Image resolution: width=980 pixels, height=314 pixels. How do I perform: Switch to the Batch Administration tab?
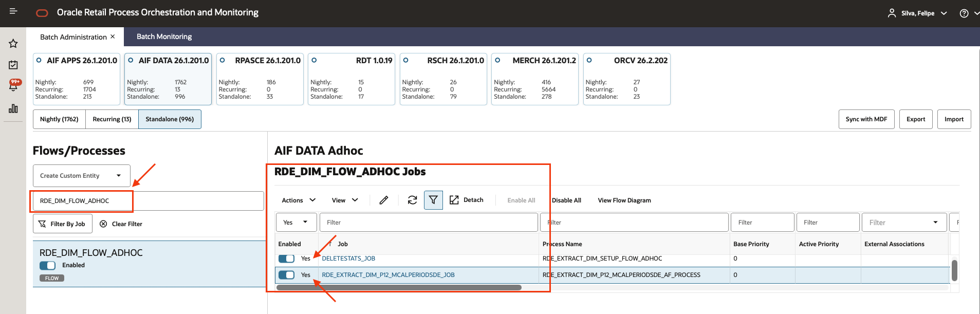[73, 37]
